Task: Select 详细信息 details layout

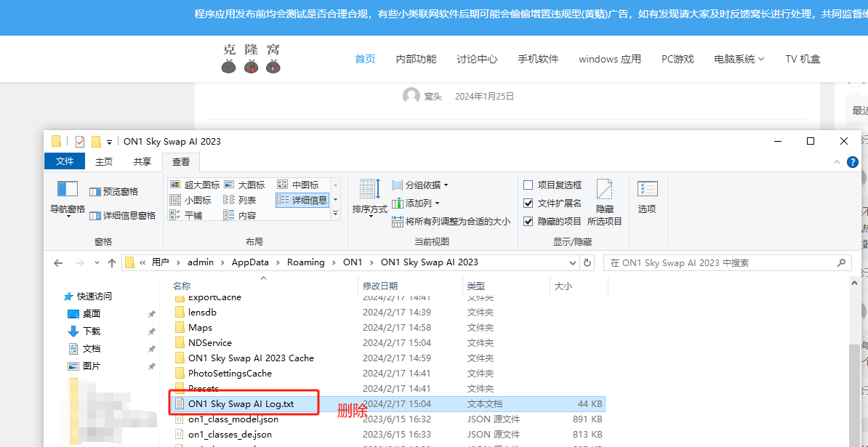Action: (302, 200)
